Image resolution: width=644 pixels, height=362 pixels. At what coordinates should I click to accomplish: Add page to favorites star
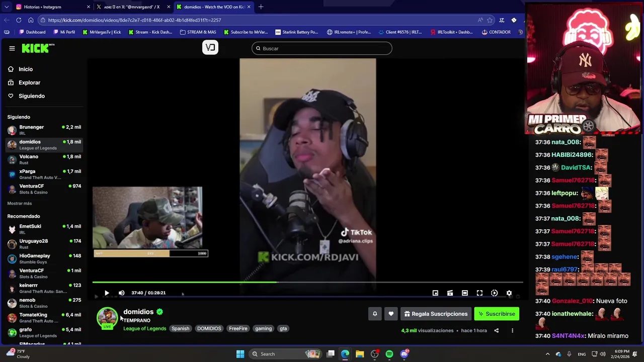490,20
